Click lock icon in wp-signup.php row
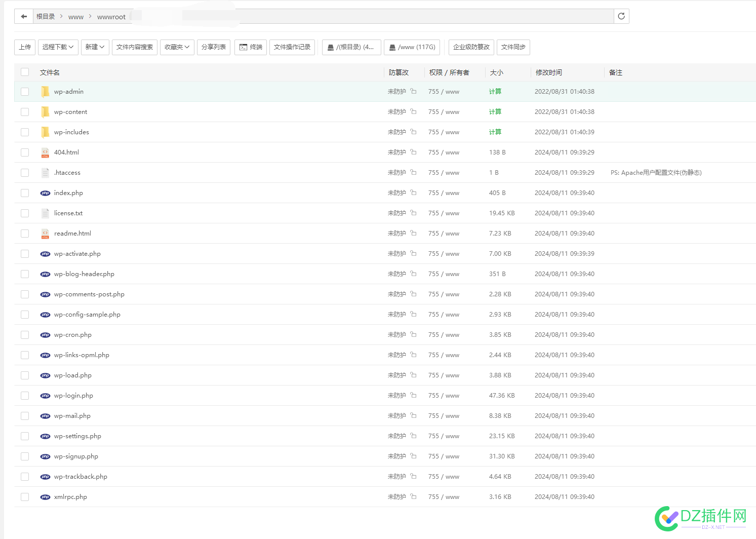This screenshot has width=756, height=539. (413, 456)
